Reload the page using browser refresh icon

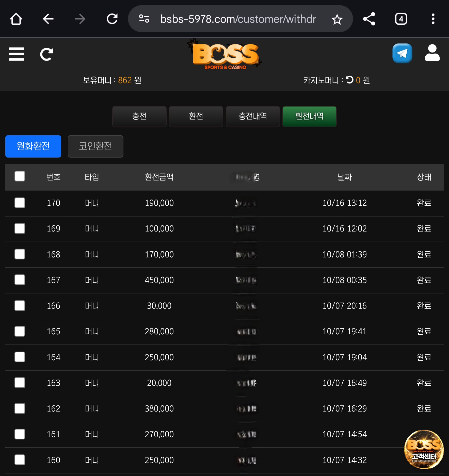[112, 19]
